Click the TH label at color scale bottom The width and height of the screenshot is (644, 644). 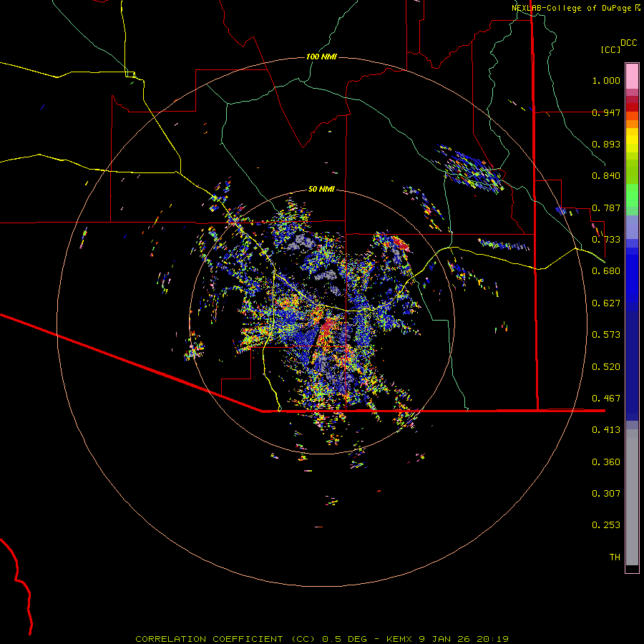click(615, 557)
